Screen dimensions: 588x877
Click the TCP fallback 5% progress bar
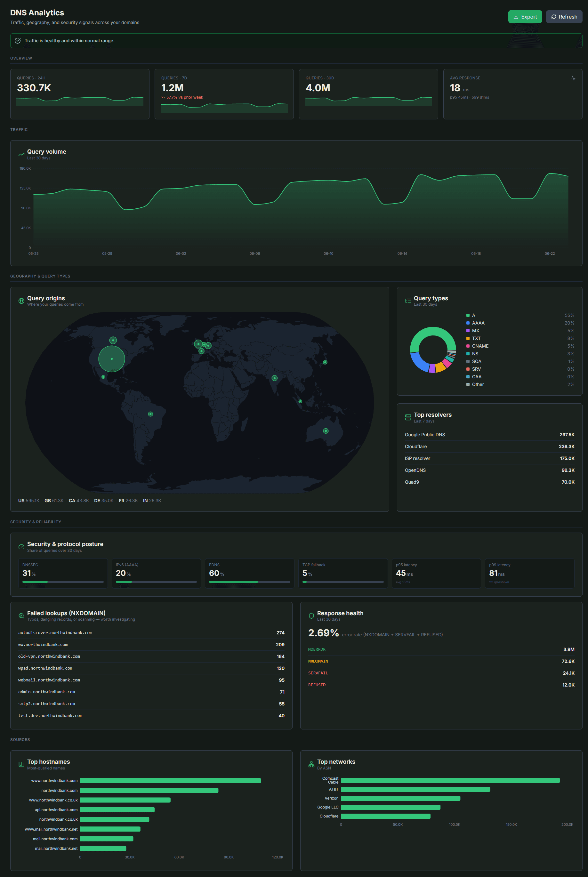click(343, 582)
